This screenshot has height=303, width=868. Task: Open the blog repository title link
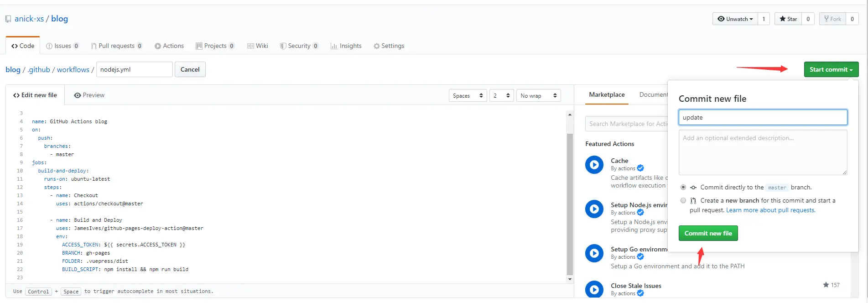click(59, 19)
